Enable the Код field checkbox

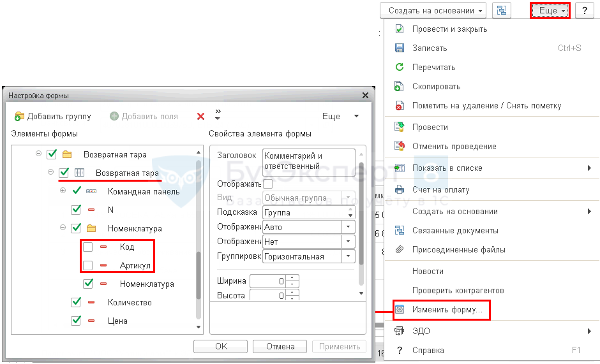88,247
